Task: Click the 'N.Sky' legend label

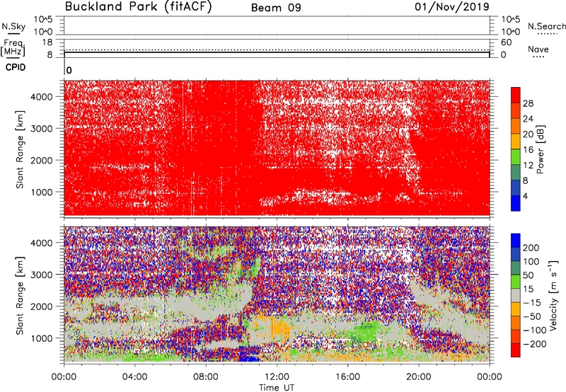Action: (x=13, y=26)
